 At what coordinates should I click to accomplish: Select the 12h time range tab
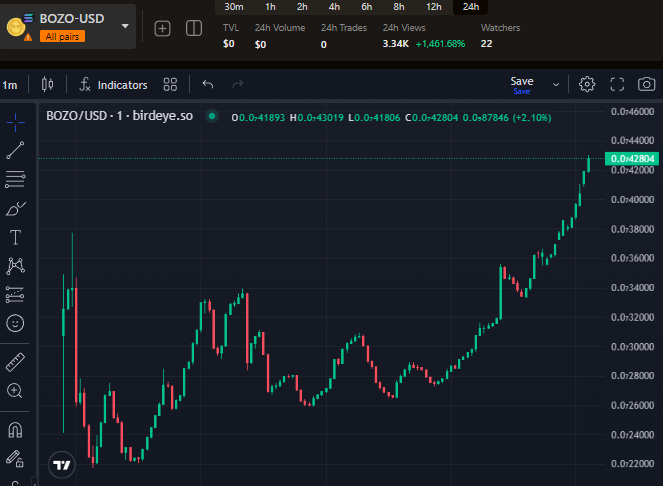(434, 7)
